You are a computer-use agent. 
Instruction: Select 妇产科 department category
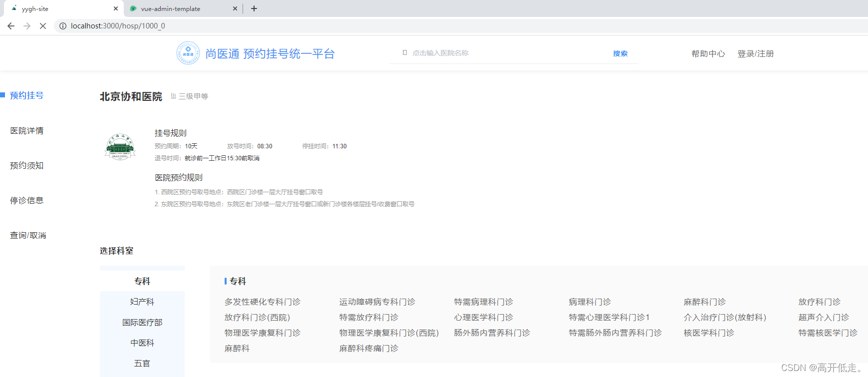pos(142,302)
